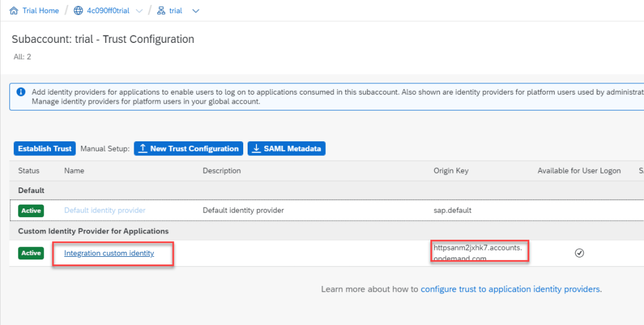Screen dimensions: 644x325
Task: Follow the configure trust to application identity providers link
Action: pyautogui.click(x=510, y=289)
